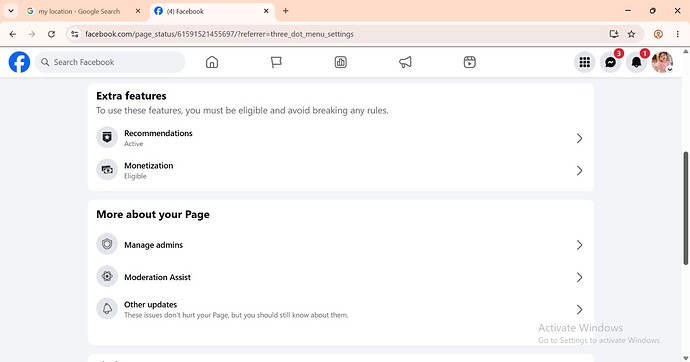Switch to my location Google Search tab

pyautogui.click(x=79, y=11)
